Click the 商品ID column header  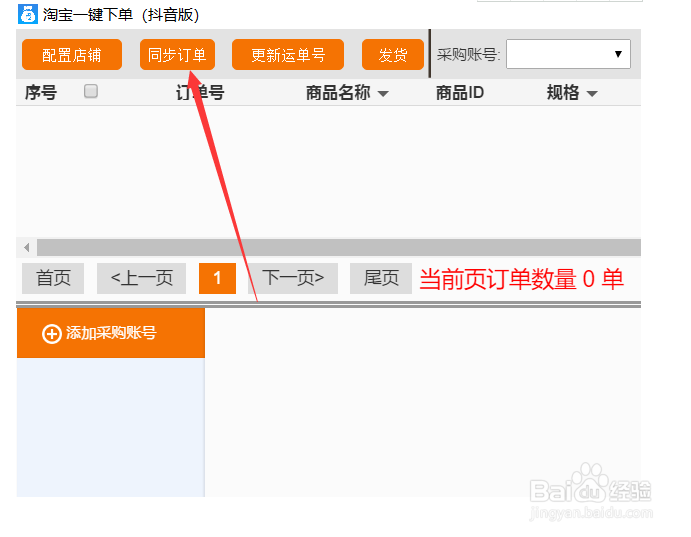click(460, 93)
